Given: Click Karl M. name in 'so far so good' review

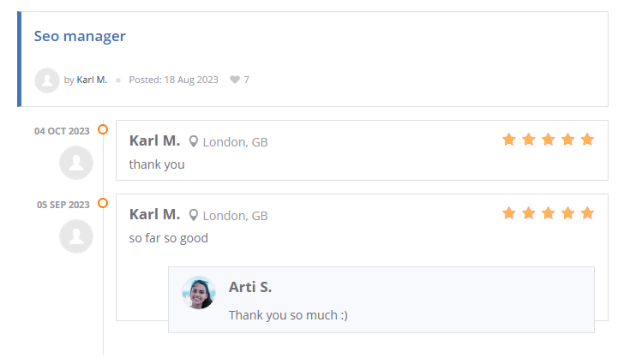Looking at the screenshot, I should (x=154, y=214).
